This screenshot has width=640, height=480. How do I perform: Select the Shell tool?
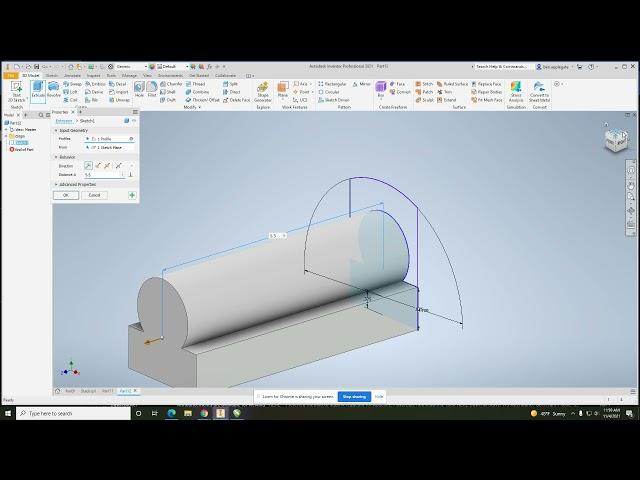(x=168, y=92)
